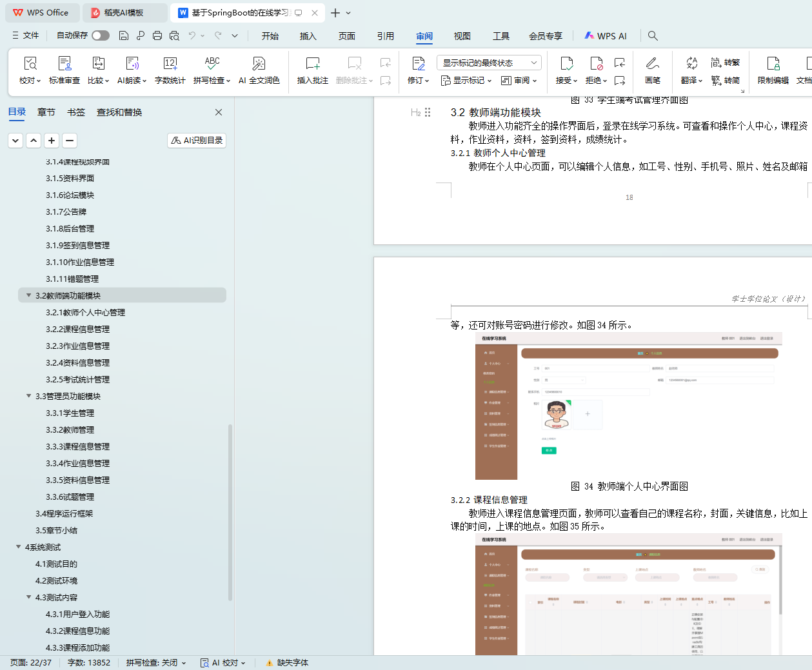Collapse the 3.2教师端功能模块 outline node
This screenshot has height=670, width=812.
(x=28, y=295)
